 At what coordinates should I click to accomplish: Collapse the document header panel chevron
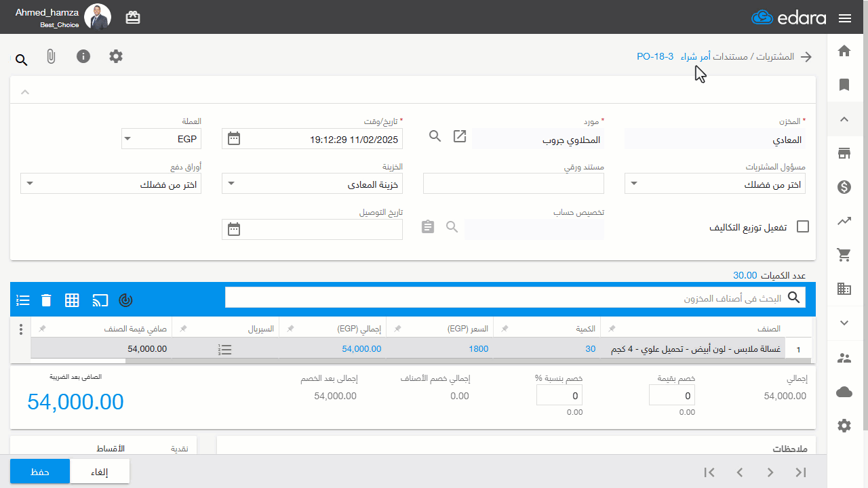pos(25,91)
